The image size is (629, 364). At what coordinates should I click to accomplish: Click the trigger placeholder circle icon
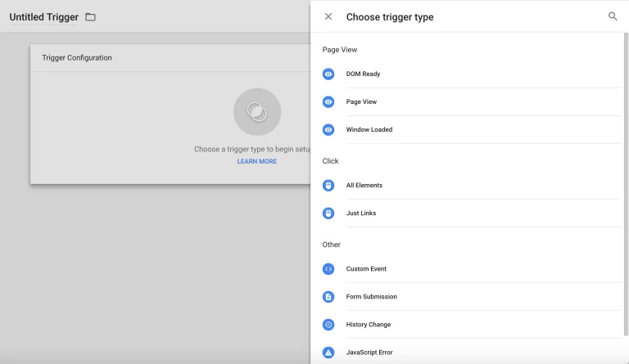pyautogui.click(x=257, y=112)
